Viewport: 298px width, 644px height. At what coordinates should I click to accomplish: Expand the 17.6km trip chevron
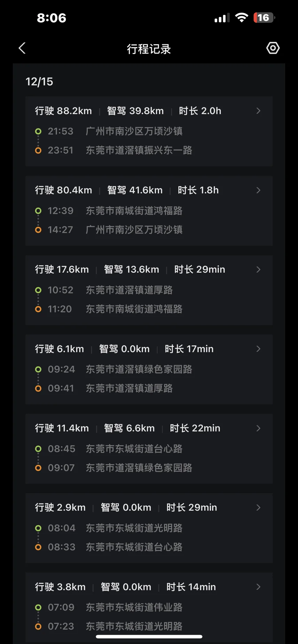click(258, 269)
